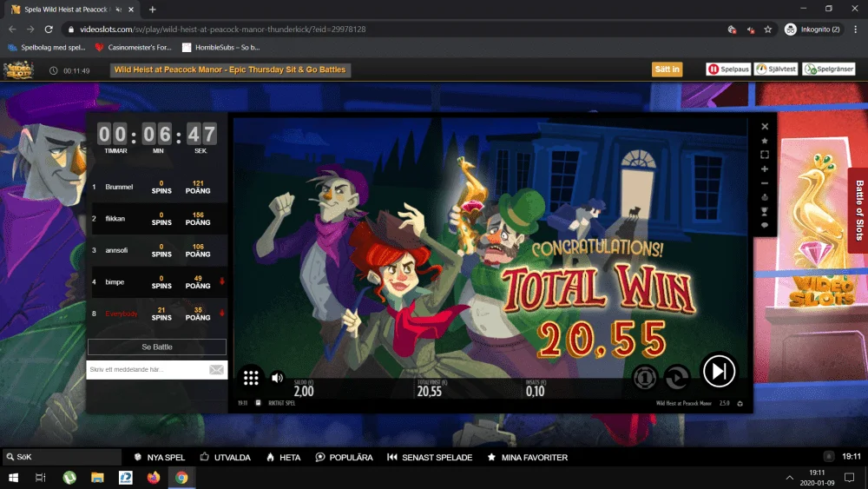This screenshot has height=489, width=868.
Task: Open File Explorer from the taskbar
Action: pyautogui.click(x=97, y=478)
